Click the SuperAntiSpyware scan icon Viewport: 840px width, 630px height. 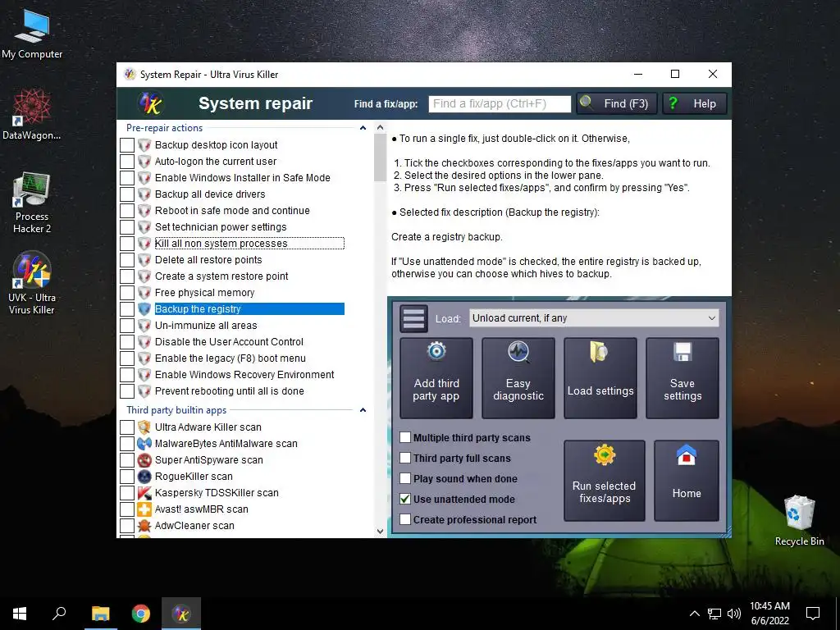pos(144,460)
